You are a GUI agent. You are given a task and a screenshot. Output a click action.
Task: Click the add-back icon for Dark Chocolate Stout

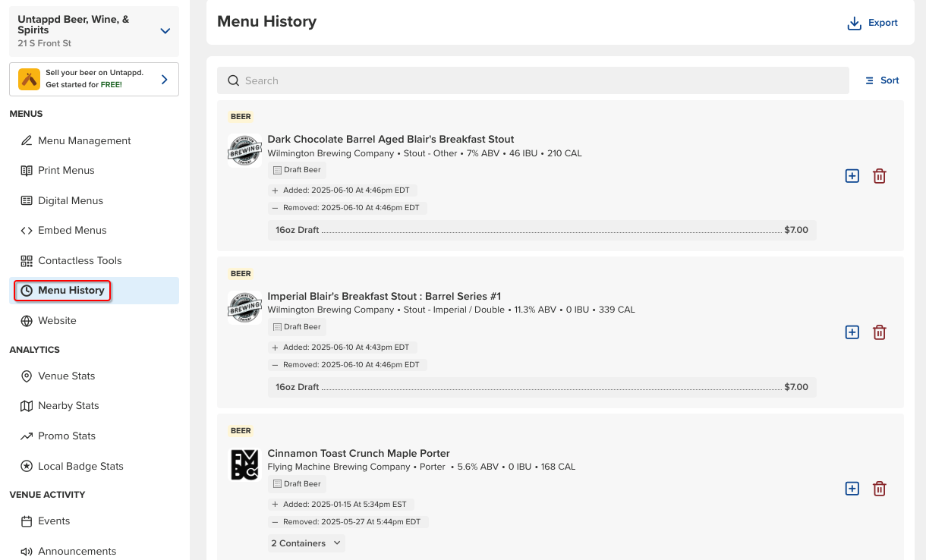(x=852, y=176)
